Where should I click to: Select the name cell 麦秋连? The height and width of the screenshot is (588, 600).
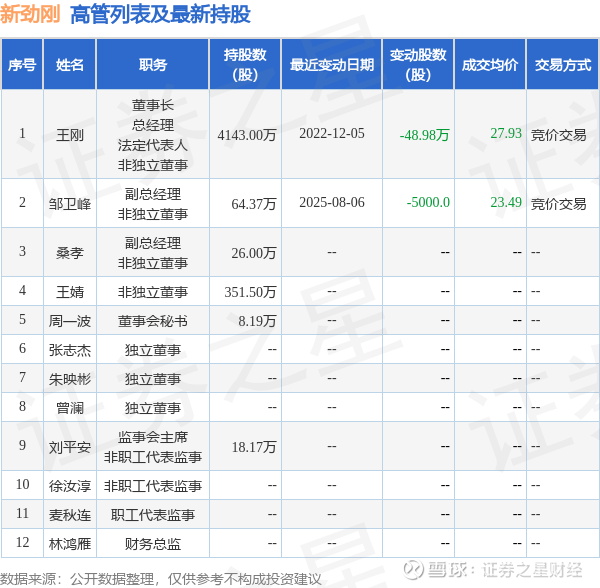tap(70, 515)
